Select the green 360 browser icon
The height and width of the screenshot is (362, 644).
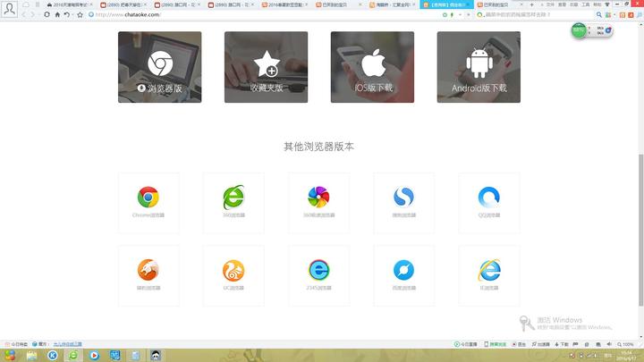tap(233, 197)
